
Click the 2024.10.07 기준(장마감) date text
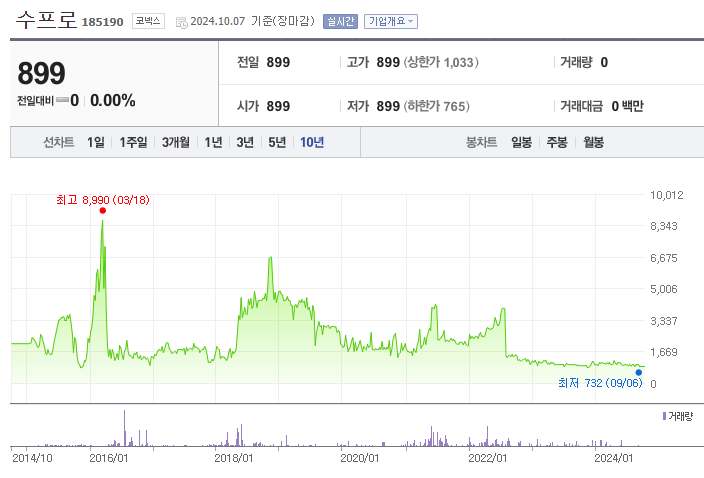point(252,21)
